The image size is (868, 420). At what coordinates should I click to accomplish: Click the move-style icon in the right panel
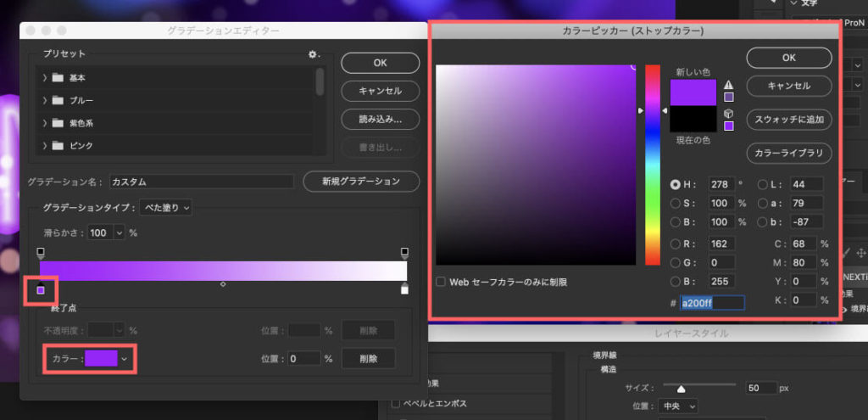click(861, 253)
